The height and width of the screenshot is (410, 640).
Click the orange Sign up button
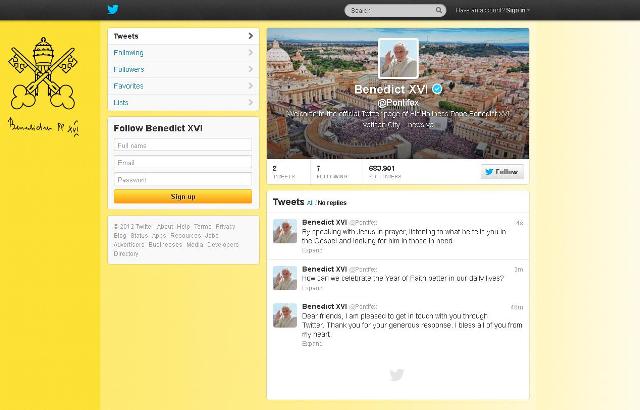coord(183,196)
